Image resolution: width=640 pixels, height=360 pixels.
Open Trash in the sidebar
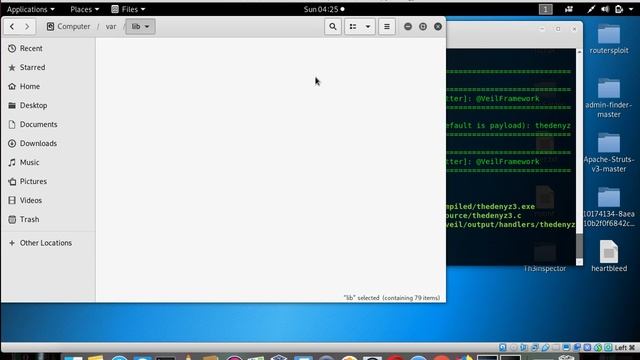pyautogui.click(x=48, y=219)
